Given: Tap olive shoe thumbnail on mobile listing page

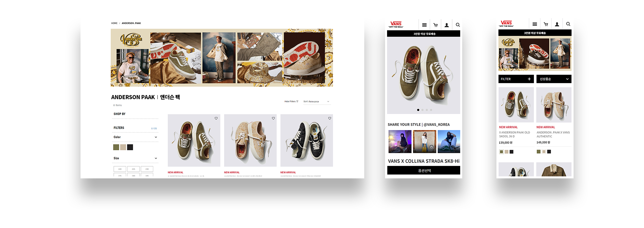Looking at the screenshot, I should tap(516, 105).
